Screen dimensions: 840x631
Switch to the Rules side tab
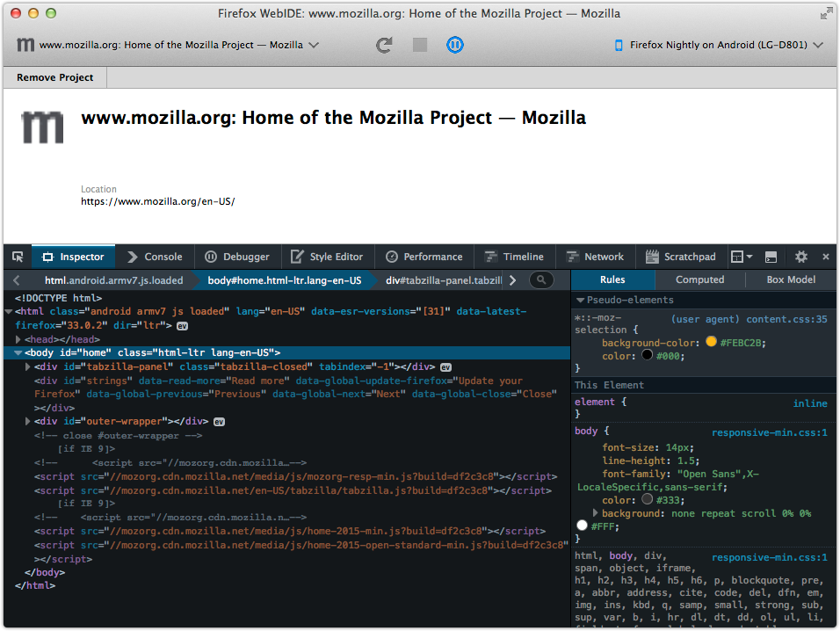coord(612,279)
